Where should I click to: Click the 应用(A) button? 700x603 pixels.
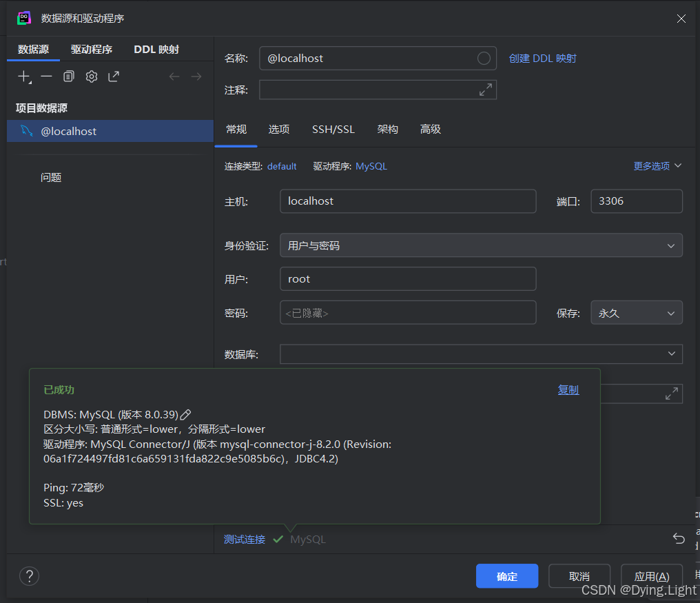(x=651, y=576)
